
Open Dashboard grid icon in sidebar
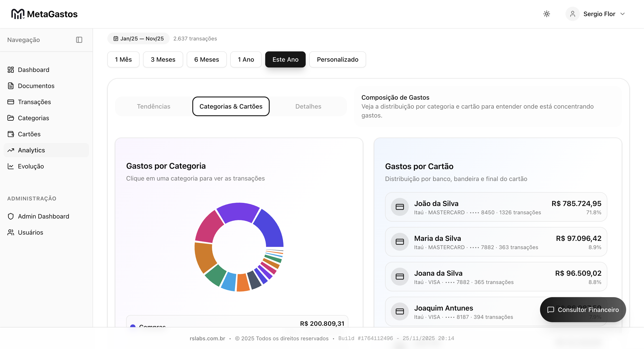[x=11, y=70]
